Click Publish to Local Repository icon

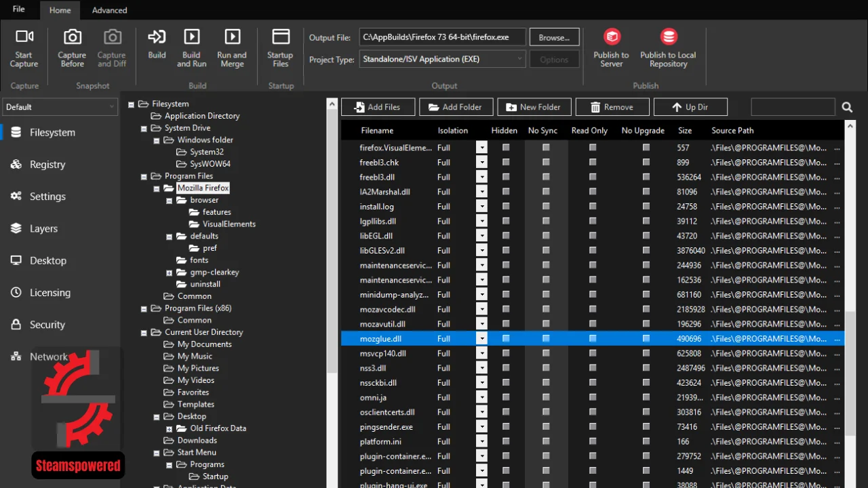tap(669, 37)
